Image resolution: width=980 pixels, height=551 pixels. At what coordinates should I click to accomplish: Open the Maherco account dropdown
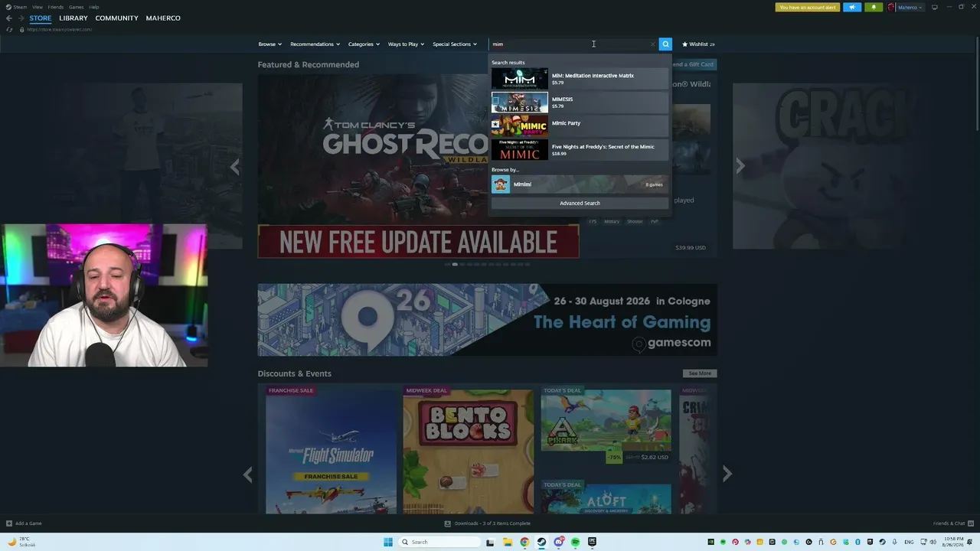[910, 8]
